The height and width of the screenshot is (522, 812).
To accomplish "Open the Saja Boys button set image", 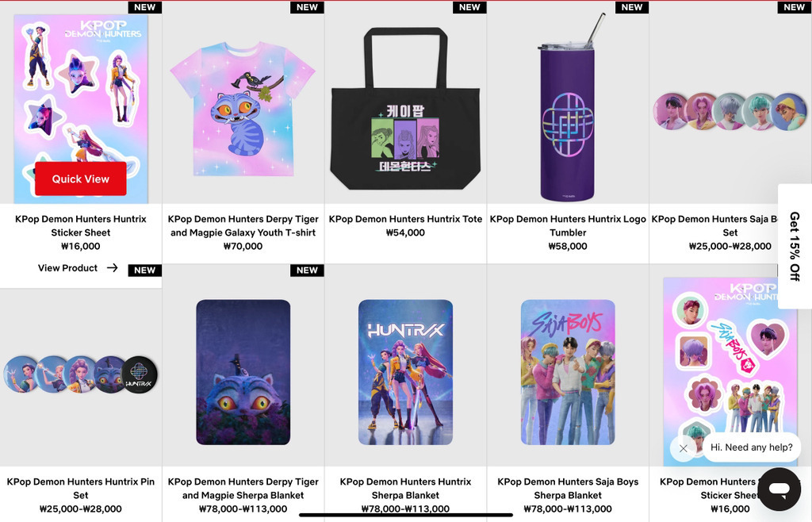I will coord(730,111).
